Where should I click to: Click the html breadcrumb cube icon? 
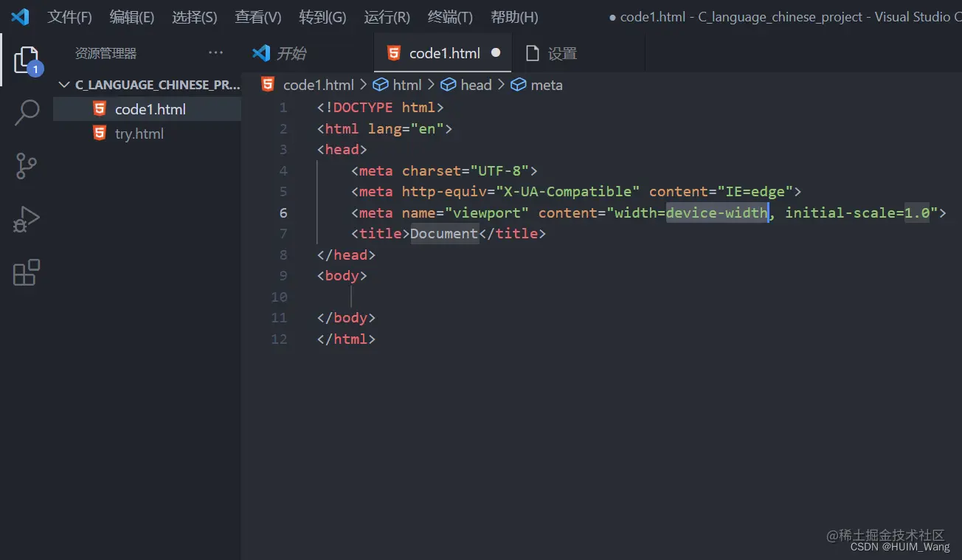[381, 85]
